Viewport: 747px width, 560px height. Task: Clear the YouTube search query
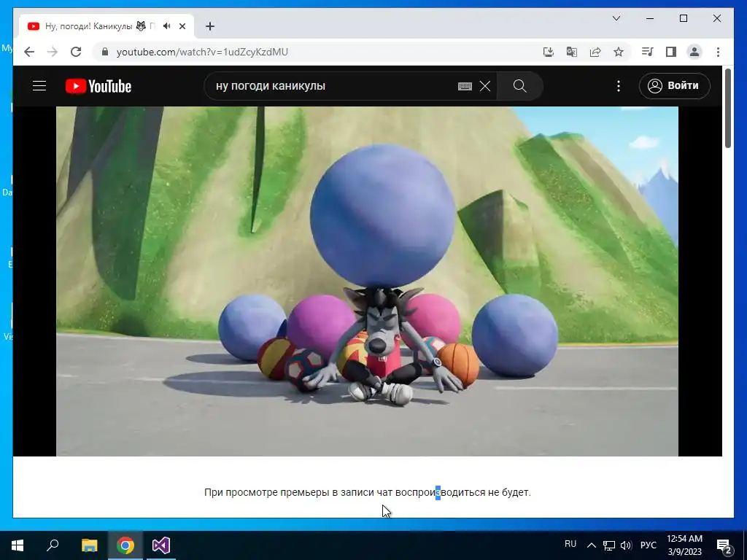point(485,86)
